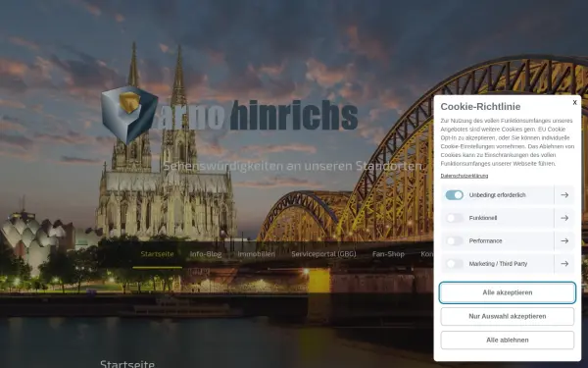Enable the Performance cookies switch
The width and height of the screenshot is (588, 368).
click(454, 240)
